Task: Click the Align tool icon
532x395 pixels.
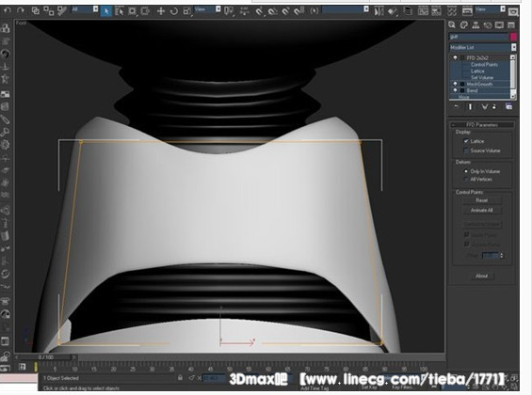Action: [x=393, y=11]
